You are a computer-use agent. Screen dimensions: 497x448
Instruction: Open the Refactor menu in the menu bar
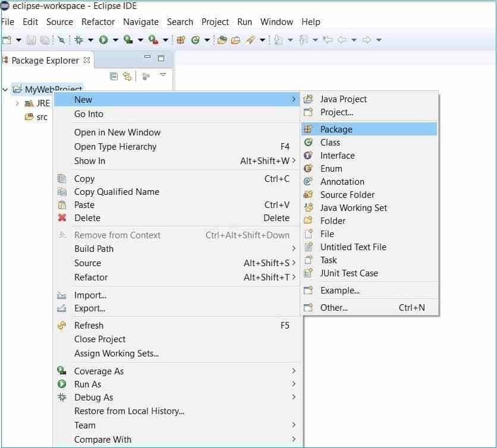tap(97, 22)
